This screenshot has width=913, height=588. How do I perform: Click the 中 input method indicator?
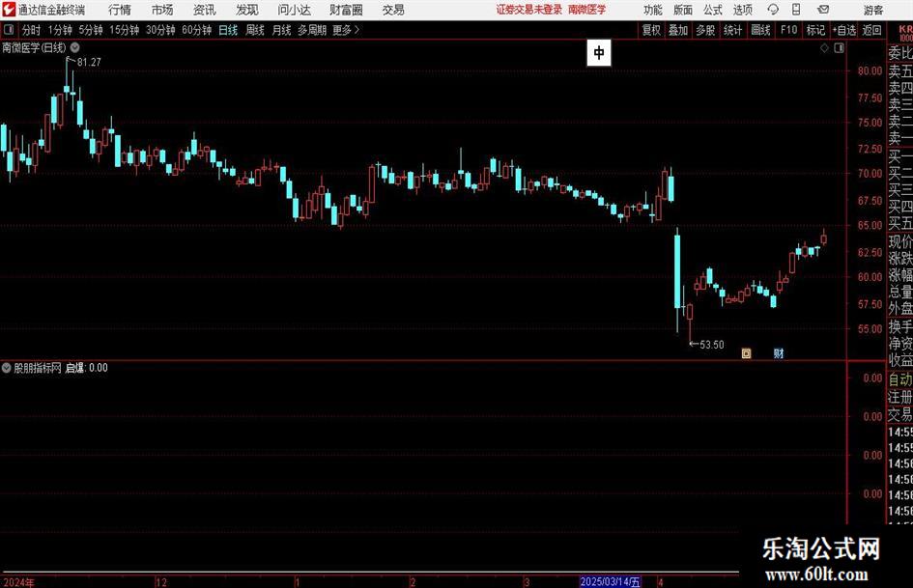pyautogui.click(x=599, y=53)
